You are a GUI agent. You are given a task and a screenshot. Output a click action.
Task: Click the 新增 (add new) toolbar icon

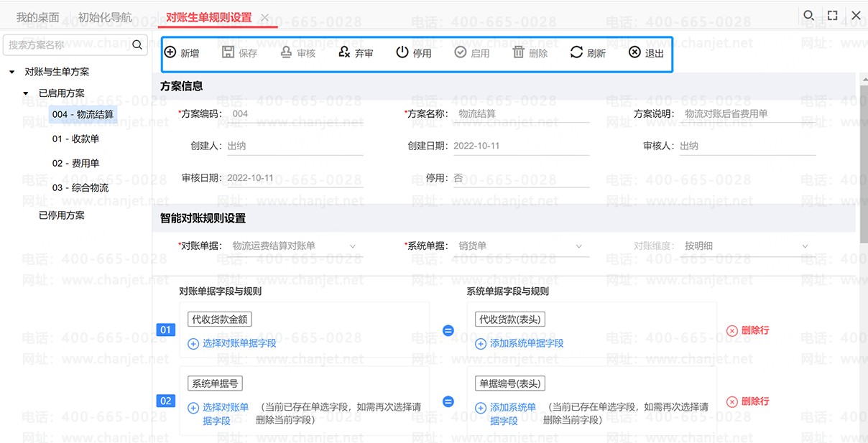point(170,52)
